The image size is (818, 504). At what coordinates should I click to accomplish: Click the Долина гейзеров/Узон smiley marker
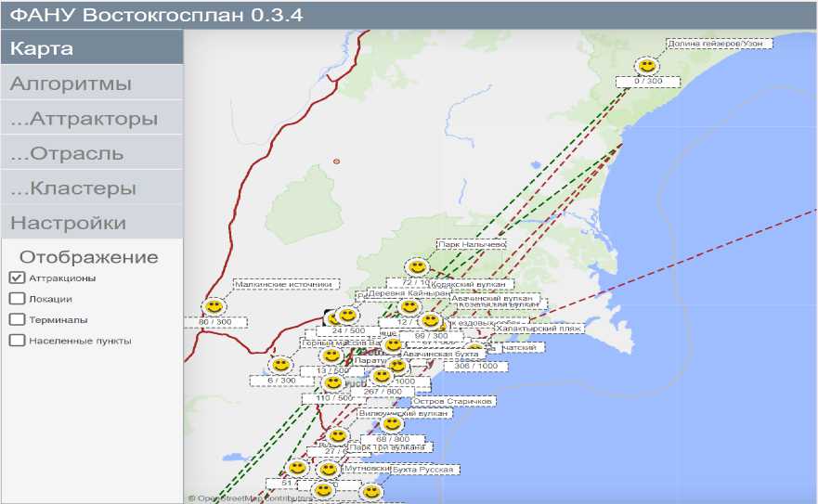[x=646, y=66]
